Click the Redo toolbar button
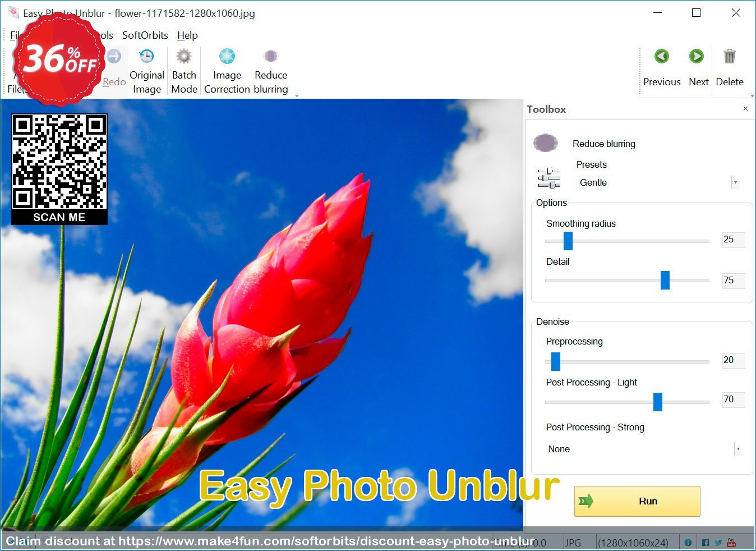756x551 pixels. click(114, 70)
